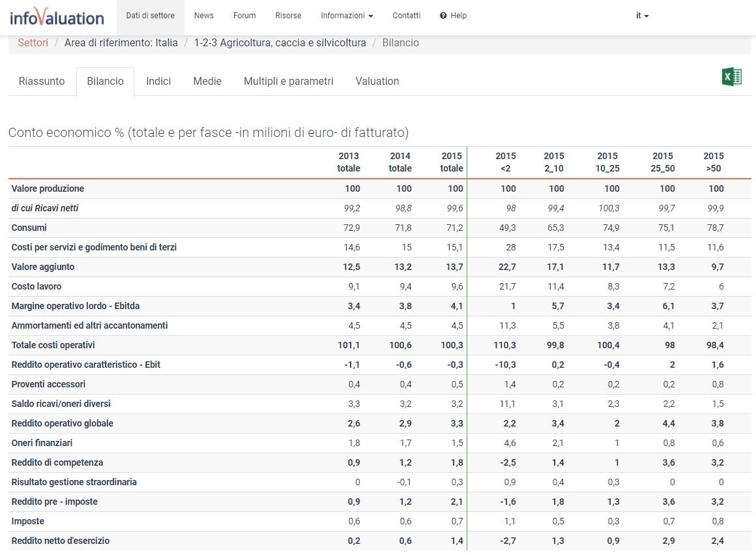Viewport: 756px width, 555px height.
Task: Click Reddito netto <2 value -2,7
Action: pyautogui.click(x=508, y=541)
